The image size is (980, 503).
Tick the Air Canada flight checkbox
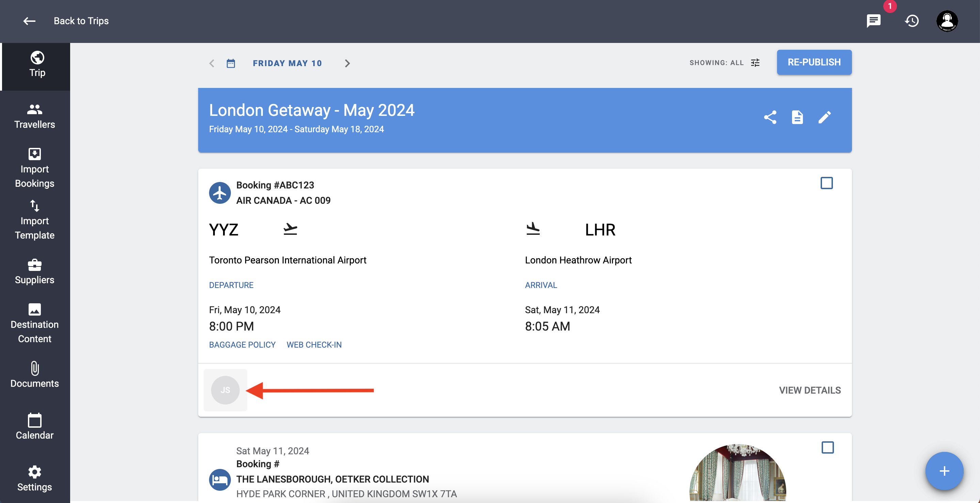(826, 183)
